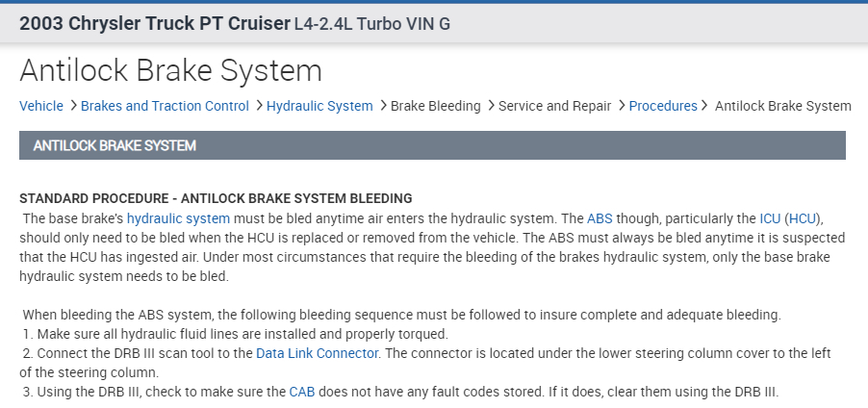Viewport: 868px width, 408px height.
Task: Open the Data Link Connector link
Action: click(x=318, y=353)
